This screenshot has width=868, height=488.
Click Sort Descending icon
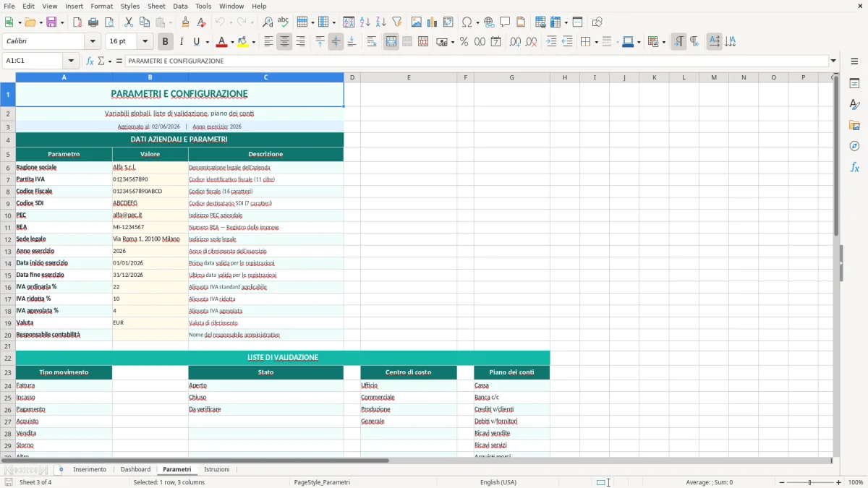(381, 22)
